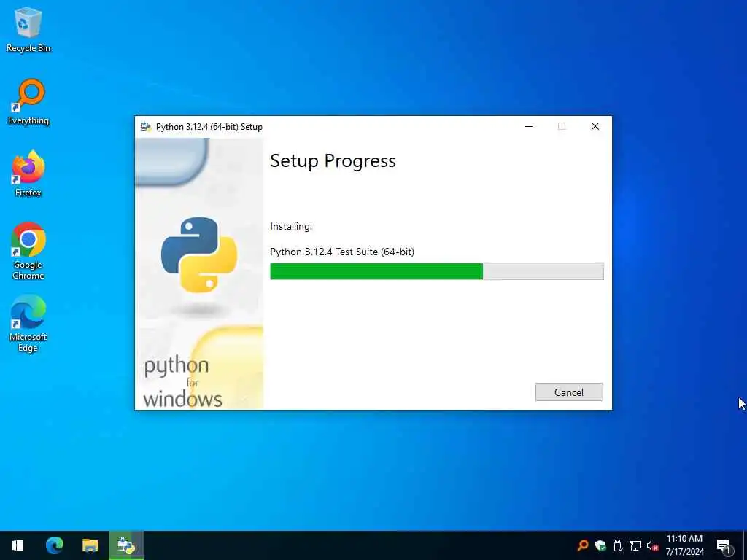Click the green setup progress bar
The image size is (747, 560).
436,271
